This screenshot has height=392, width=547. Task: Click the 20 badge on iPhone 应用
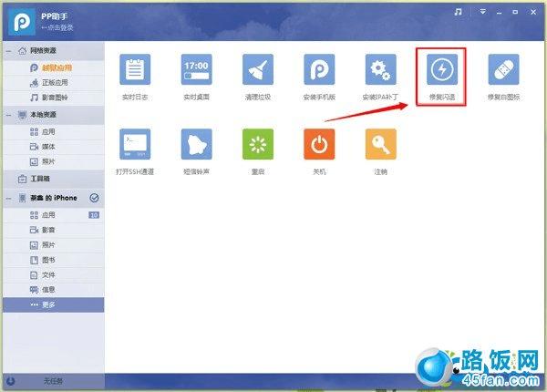coord(94,215)
